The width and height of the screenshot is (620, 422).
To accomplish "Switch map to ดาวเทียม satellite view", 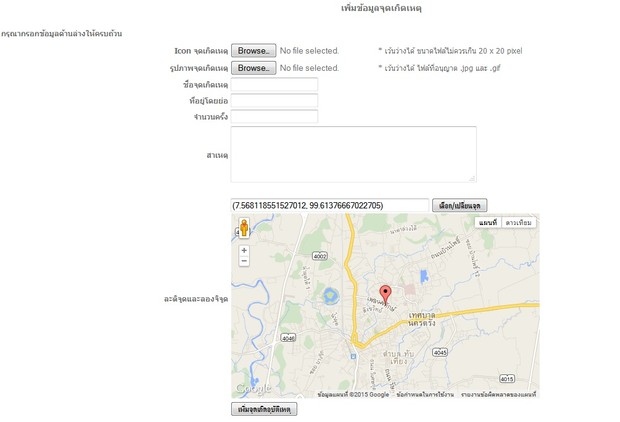I will [x=518, y=223].
